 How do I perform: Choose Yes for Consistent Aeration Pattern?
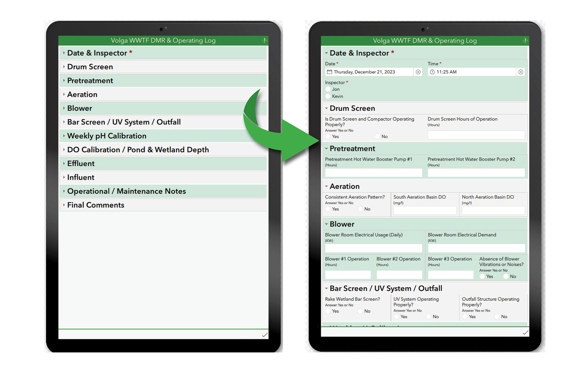328,209
